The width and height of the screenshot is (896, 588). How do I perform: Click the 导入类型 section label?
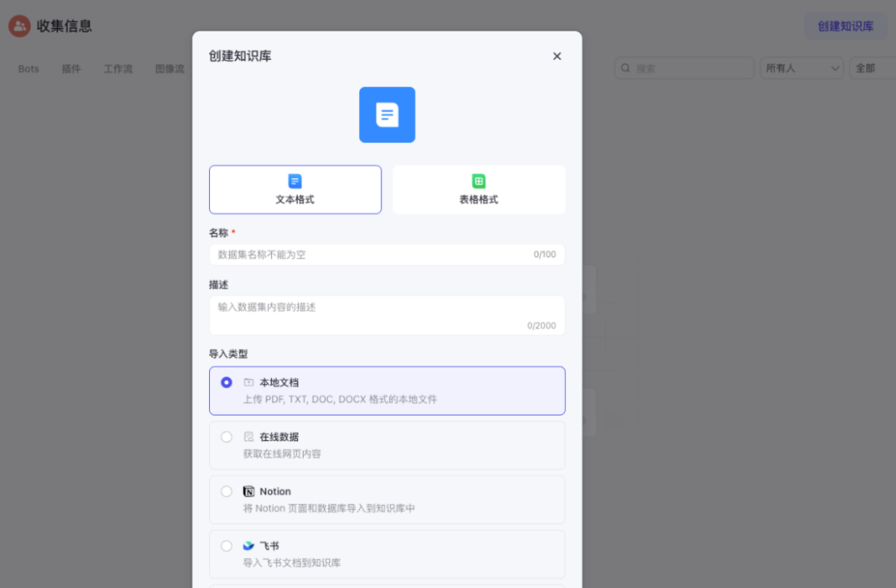229,354
